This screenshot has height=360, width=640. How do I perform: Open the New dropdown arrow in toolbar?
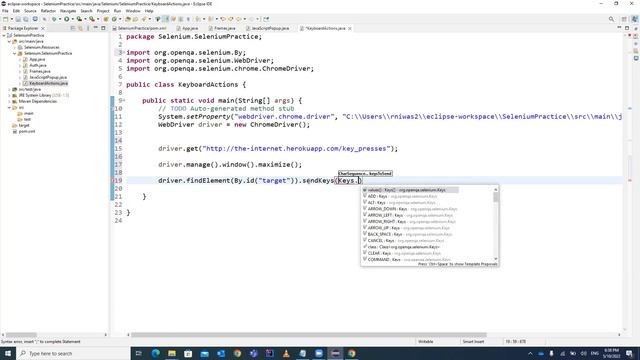(11, 19)
